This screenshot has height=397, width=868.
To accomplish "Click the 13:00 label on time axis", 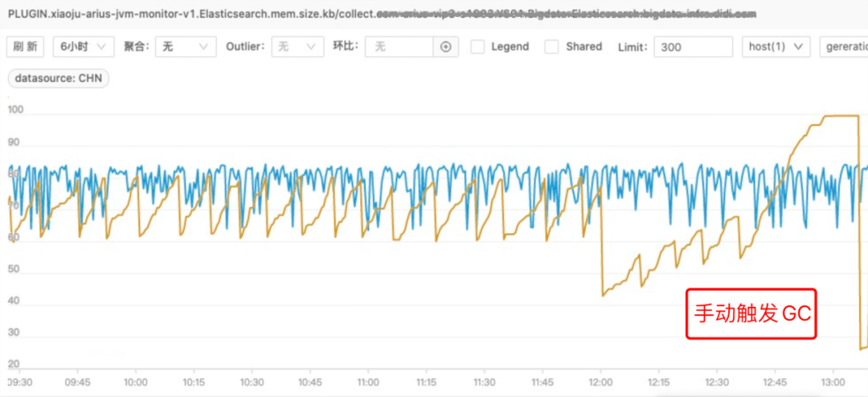I will pyautogui.click(x=833, y=383).
